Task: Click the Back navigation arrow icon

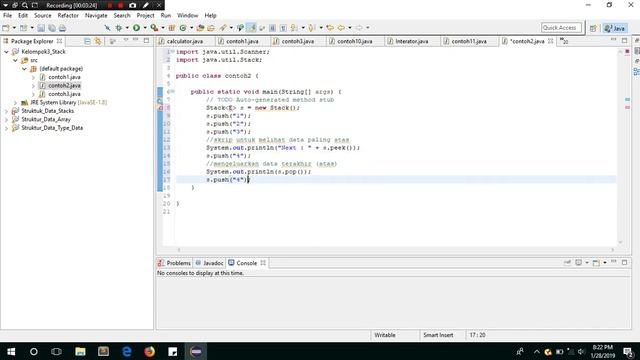Action: tap(341, 28)
